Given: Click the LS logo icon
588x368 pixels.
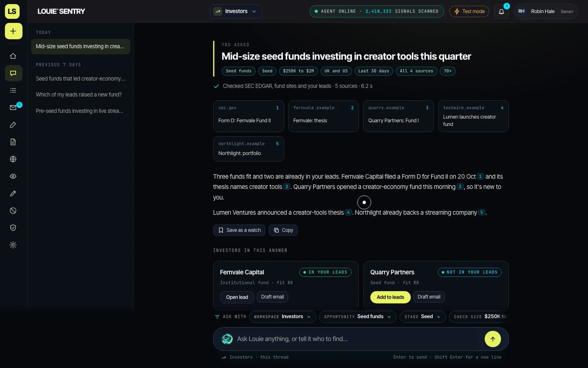Looking at the screenshot, I should click(12, 11).
